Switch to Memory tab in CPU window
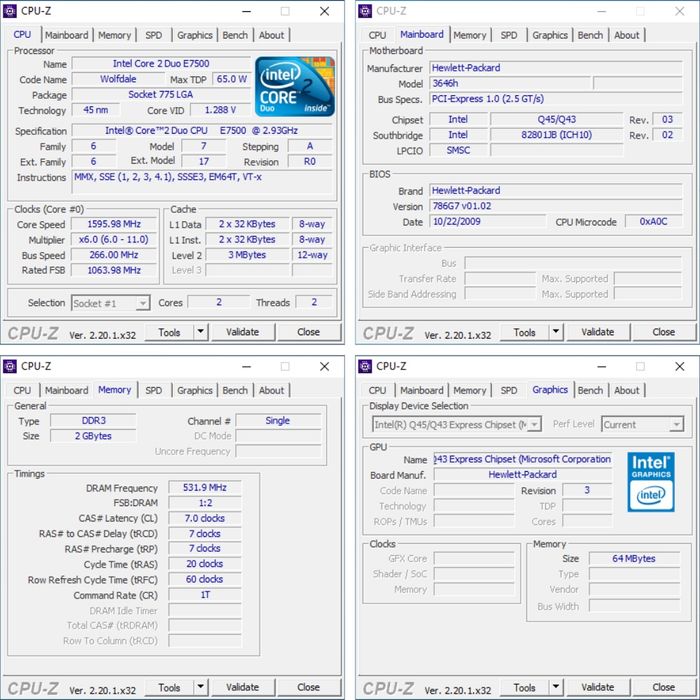The height and width of the screenshot is (700, 700). click(114, 35)
